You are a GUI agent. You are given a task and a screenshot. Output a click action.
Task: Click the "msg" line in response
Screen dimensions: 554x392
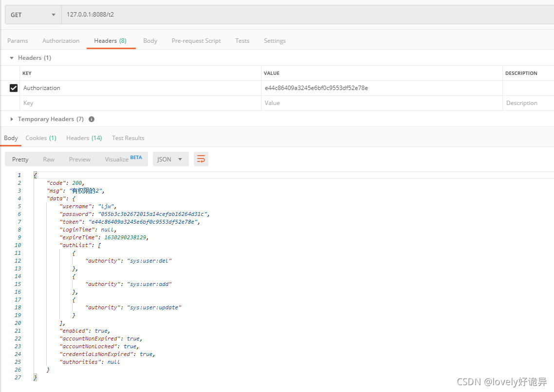(75, 191)
